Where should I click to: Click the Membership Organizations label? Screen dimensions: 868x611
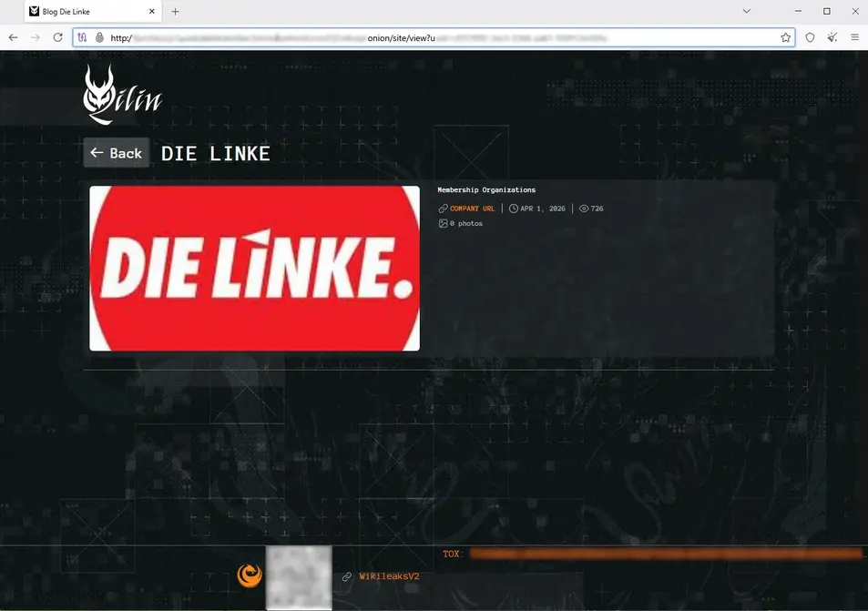click(486, 189)
